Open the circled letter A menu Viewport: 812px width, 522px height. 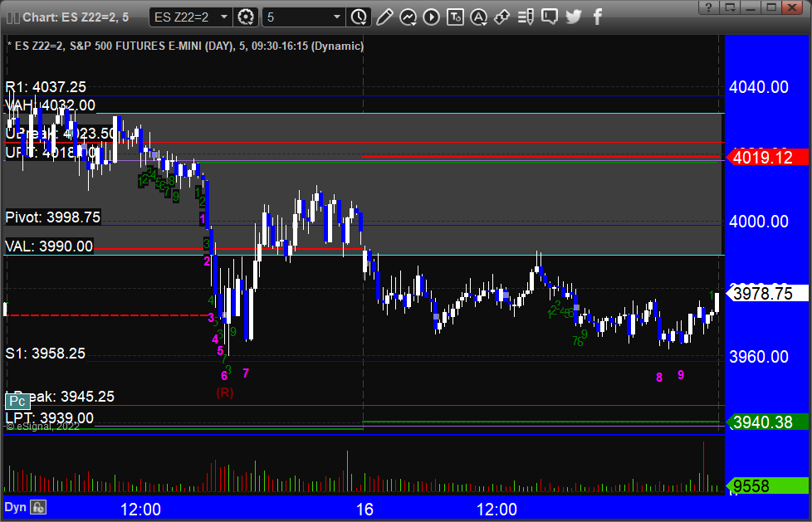[x=478, y=17]
